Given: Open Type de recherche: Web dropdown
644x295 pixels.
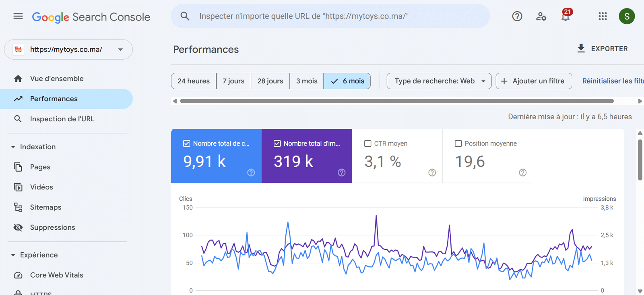Looking at the screenshot, I should [439, 81].
